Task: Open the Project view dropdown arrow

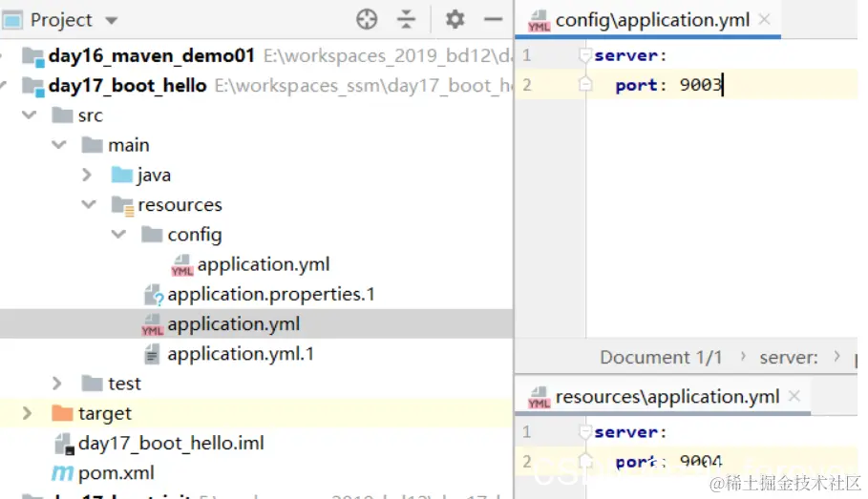Action: (x=112, y=21)
